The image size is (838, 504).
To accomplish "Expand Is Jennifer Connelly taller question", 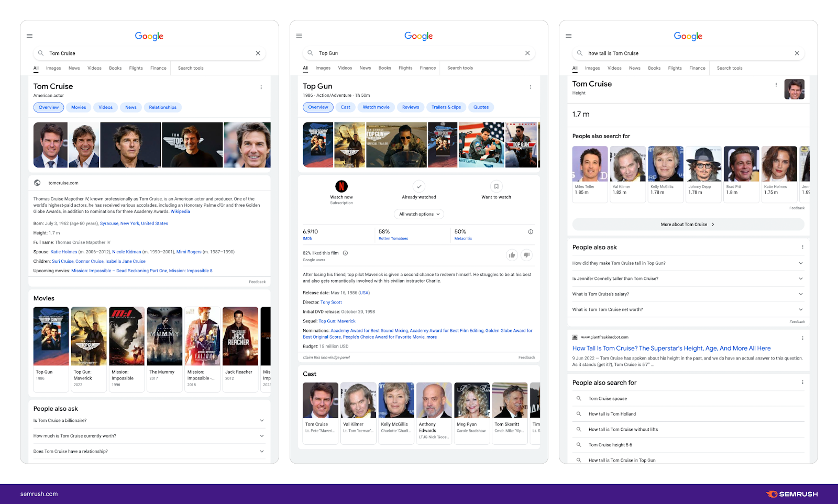I will (x=800, y=278).
